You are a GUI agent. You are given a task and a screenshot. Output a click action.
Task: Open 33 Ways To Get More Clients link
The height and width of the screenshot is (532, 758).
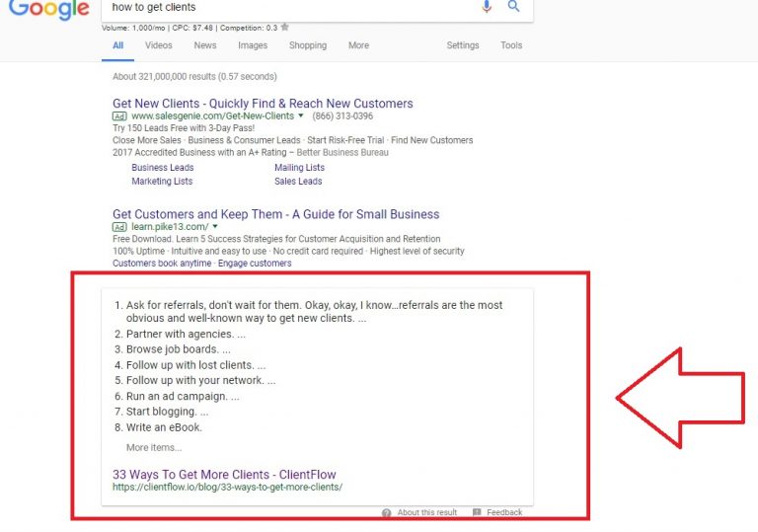click(224, 475)
